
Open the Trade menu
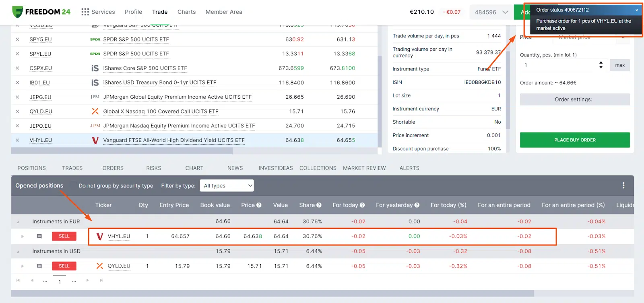point(160,12)
